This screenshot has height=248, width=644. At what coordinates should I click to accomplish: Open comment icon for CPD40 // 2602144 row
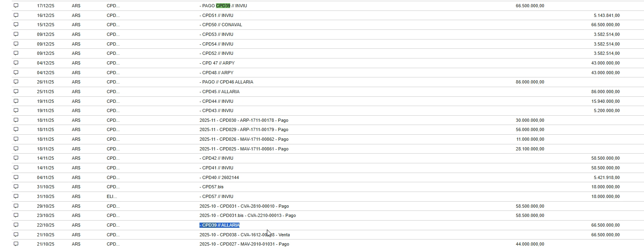(16, 177)
